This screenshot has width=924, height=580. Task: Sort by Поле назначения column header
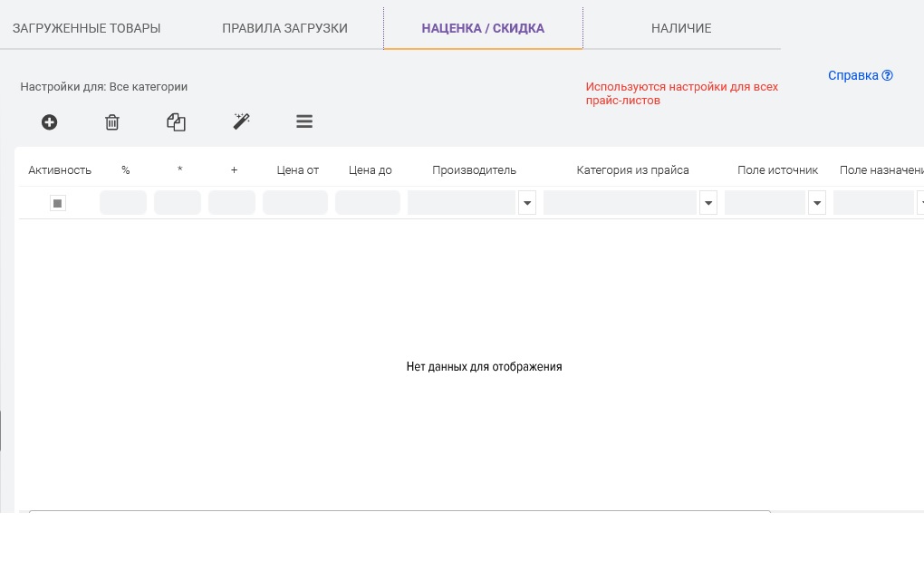click(881, 170)
